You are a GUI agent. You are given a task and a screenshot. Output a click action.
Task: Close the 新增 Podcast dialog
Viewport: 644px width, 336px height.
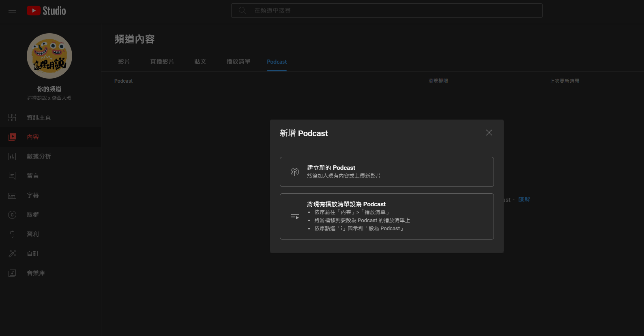click(489, 133)
